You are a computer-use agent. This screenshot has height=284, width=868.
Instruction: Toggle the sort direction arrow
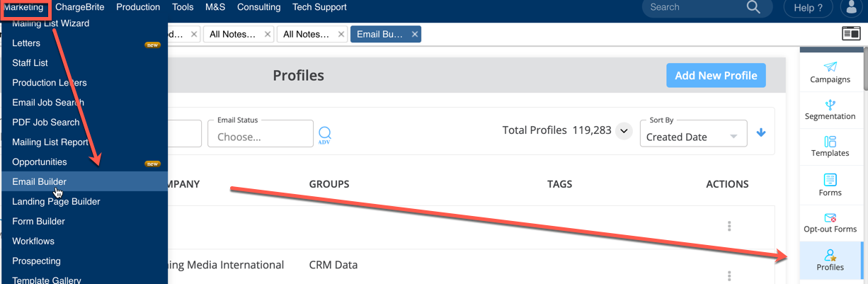761,132
